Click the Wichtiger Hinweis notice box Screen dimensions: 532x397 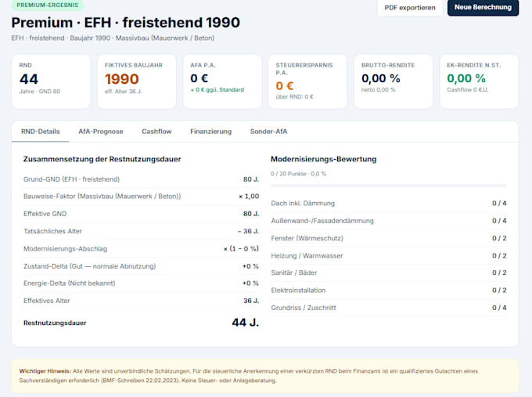point(265,376)
